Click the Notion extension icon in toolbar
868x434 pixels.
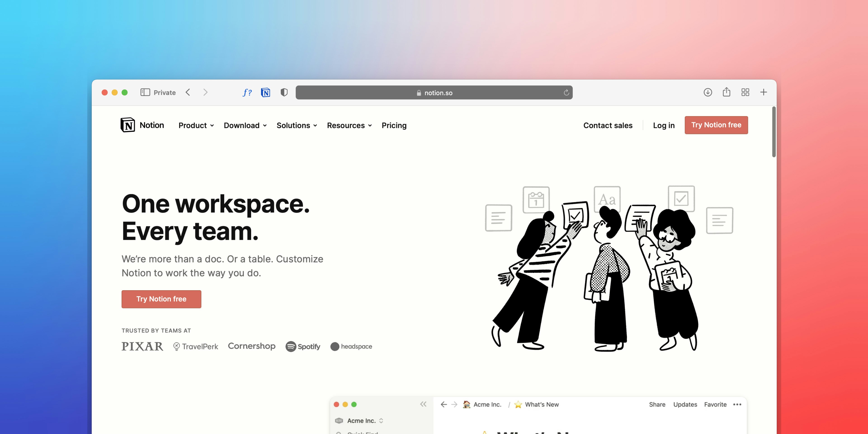pyautogui.click(x=266, y=92)
